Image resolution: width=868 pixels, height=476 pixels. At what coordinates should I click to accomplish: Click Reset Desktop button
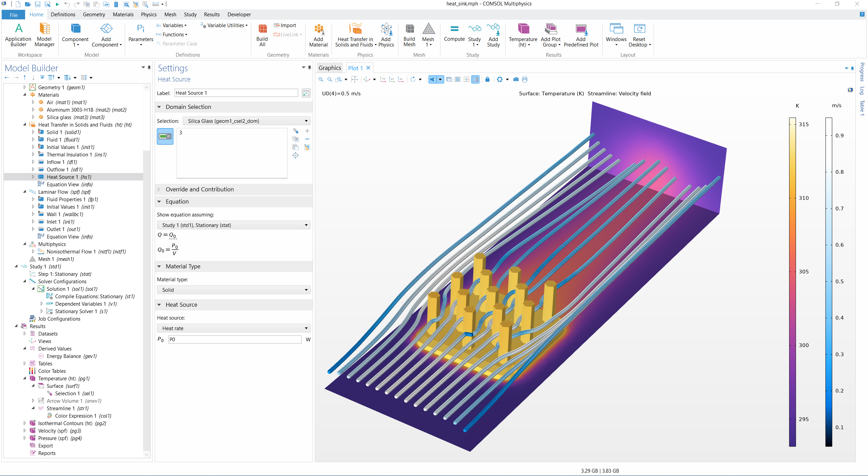pyautogui.click(x=639, y=35)
